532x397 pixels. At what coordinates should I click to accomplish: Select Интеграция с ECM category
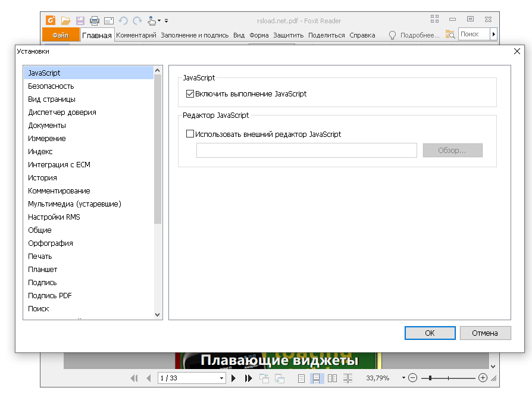point(89,164)
